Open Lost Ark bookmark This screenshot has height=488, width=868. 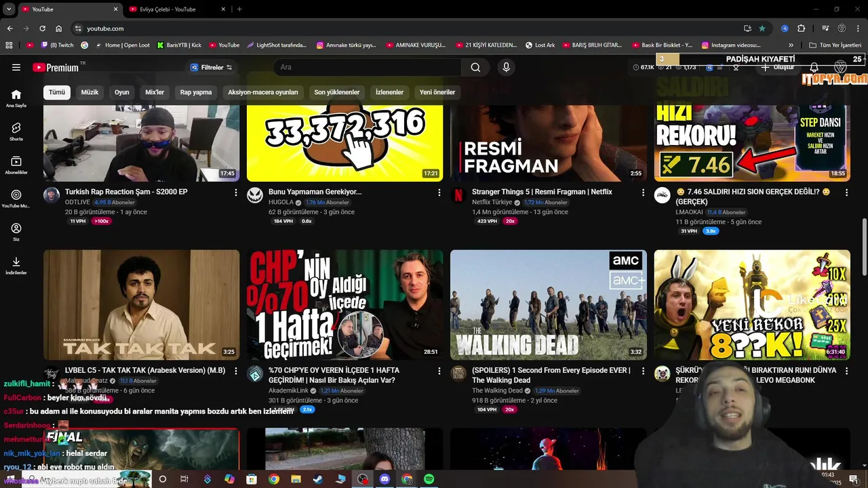coord(540,45)
